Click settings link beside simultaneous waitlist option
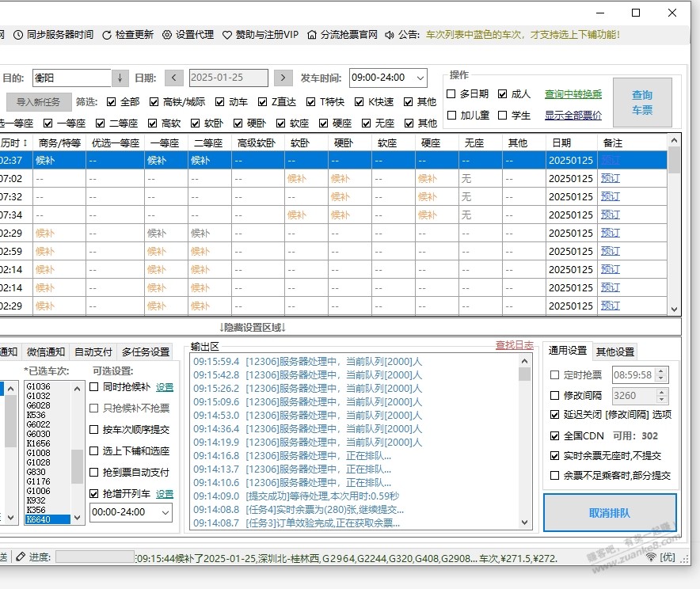This screenshot has width=700, height=589. 164,387
